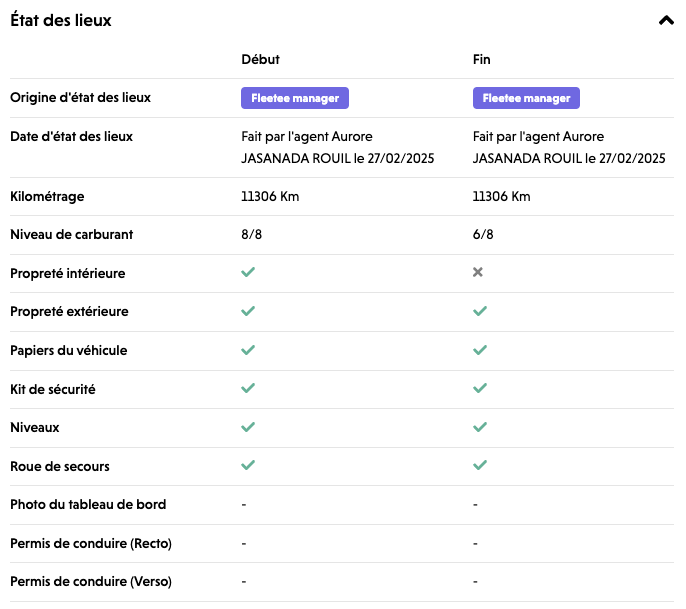Click Début checkmark for Papiers du véhicule
The width and height of the screenshot is (686, 609).
[248, 350]
